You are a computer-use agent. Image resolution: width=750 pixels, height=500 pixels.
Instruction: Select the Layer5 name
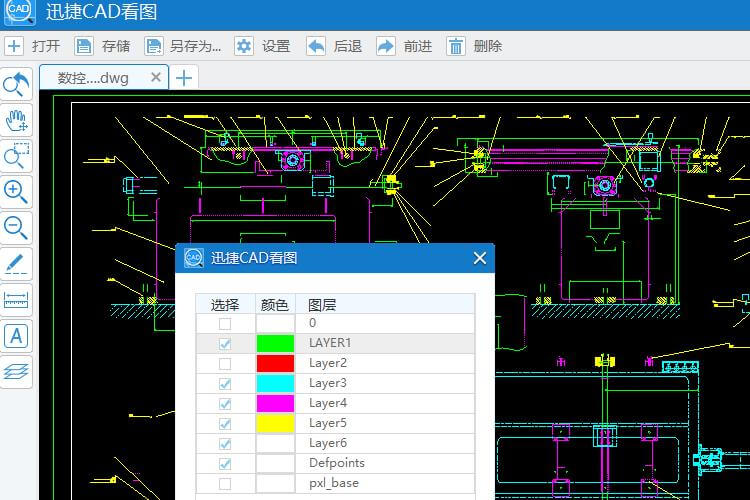pyautogui.click(x=328, y=423)
